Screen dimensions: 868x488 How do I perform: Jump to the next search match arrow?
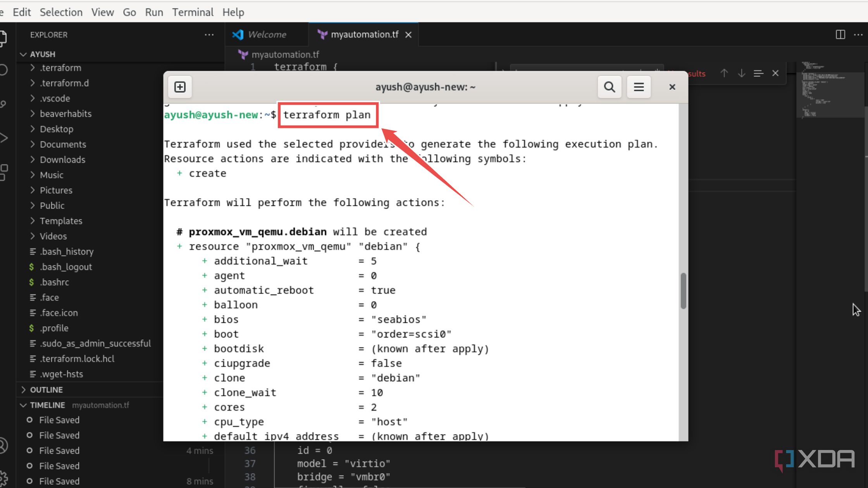[x=741, y=73]
